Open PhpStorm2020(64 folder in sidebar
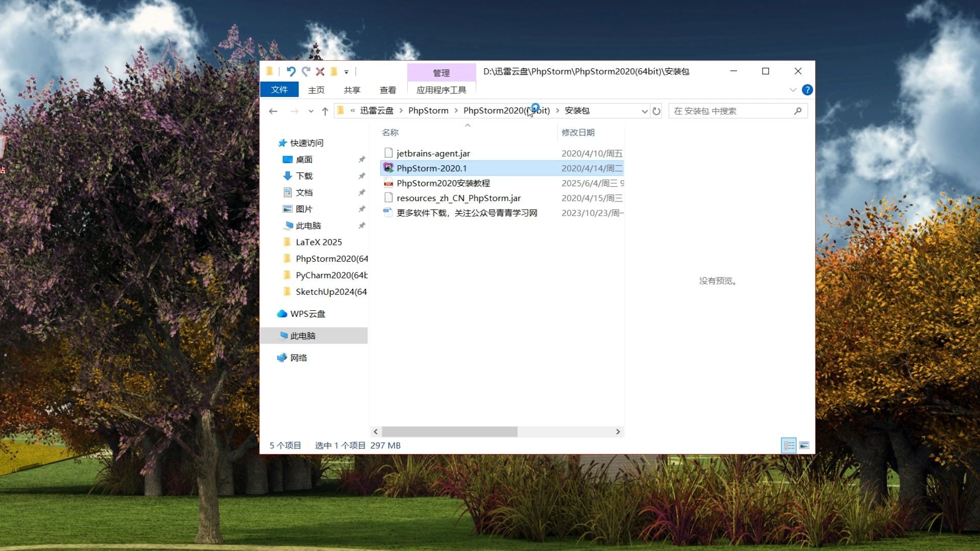980x551 pixels. (x=332, y=259)
